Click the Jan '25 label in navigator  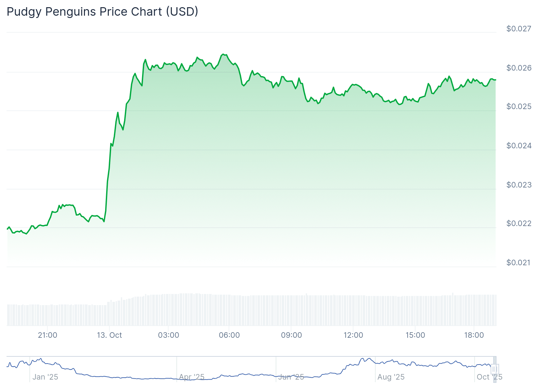click(x=45, y=377)
